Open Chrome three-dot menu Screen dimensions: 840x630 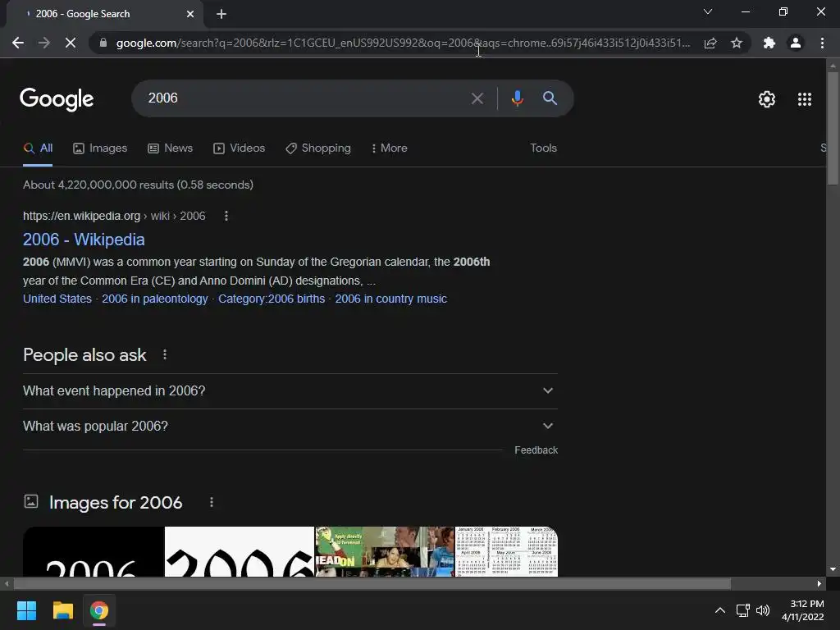[822, 43]
